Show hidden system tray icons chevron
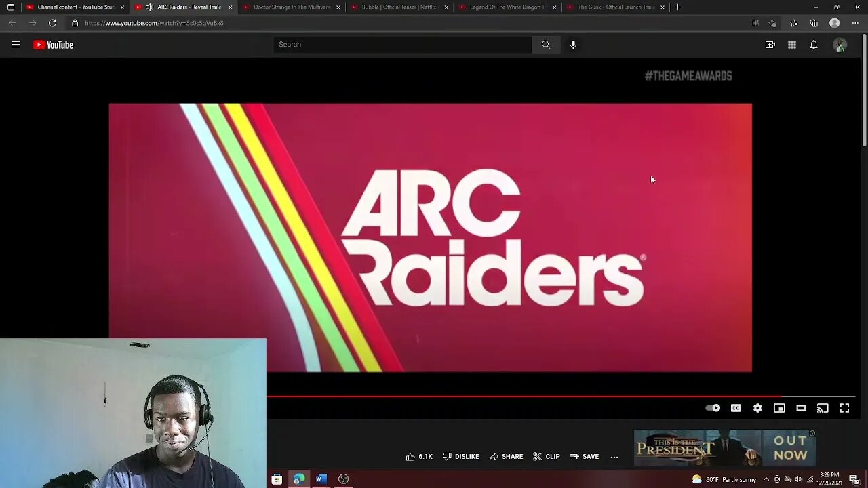Viewport: 868px width, 488px height. coord(766,479)
